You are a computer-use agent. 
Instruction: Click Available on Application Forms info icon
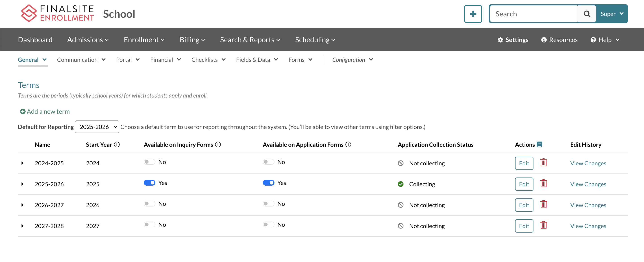pyautogui.click(x=348, y=144)
